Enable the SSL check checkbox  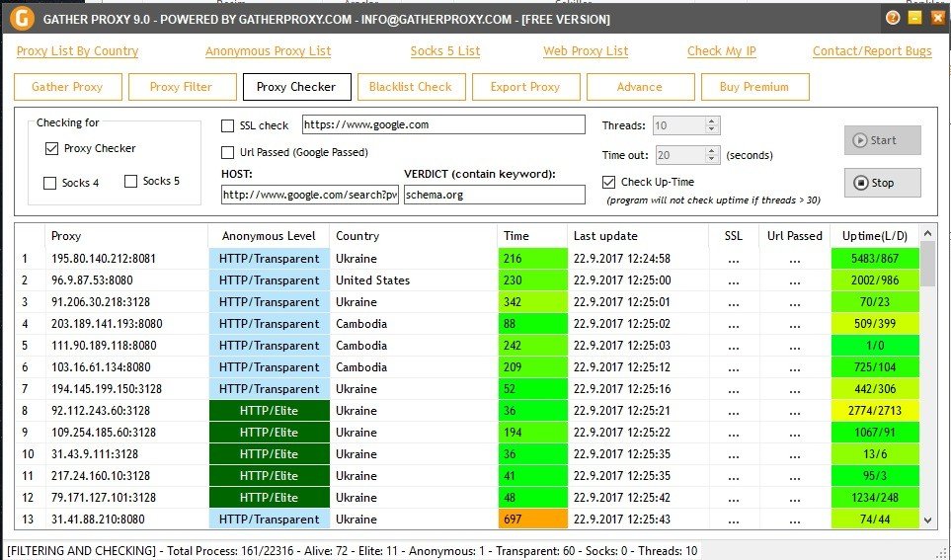pos(227,125)
